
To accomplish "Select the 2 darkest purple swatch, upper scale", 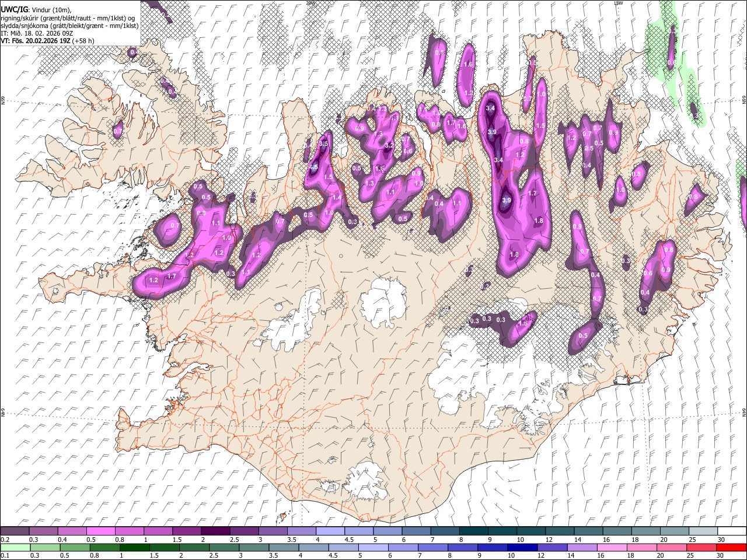I will pos(215,531).
